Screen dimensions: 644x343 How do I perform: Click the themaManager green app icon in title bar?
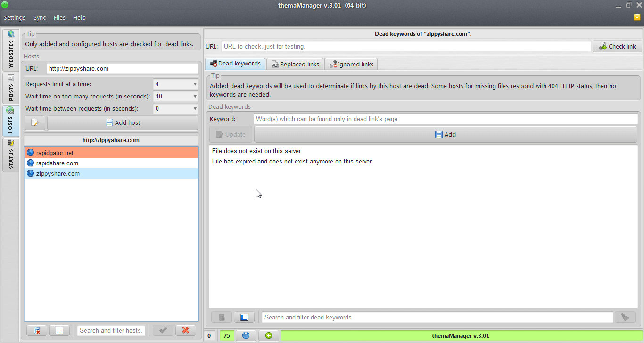pos(5,5)
